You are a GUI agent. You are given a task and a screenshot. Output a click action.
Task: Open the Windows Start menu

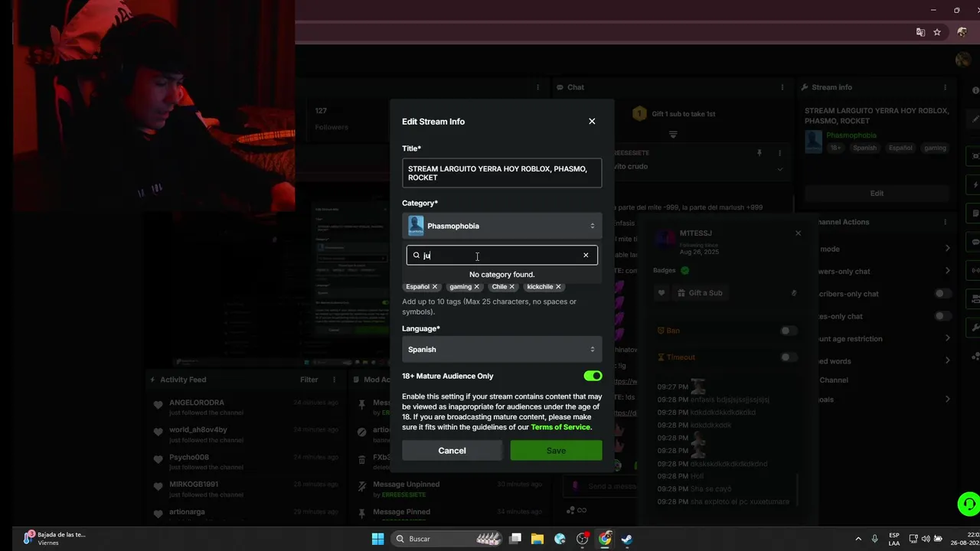tap(377, 539)
